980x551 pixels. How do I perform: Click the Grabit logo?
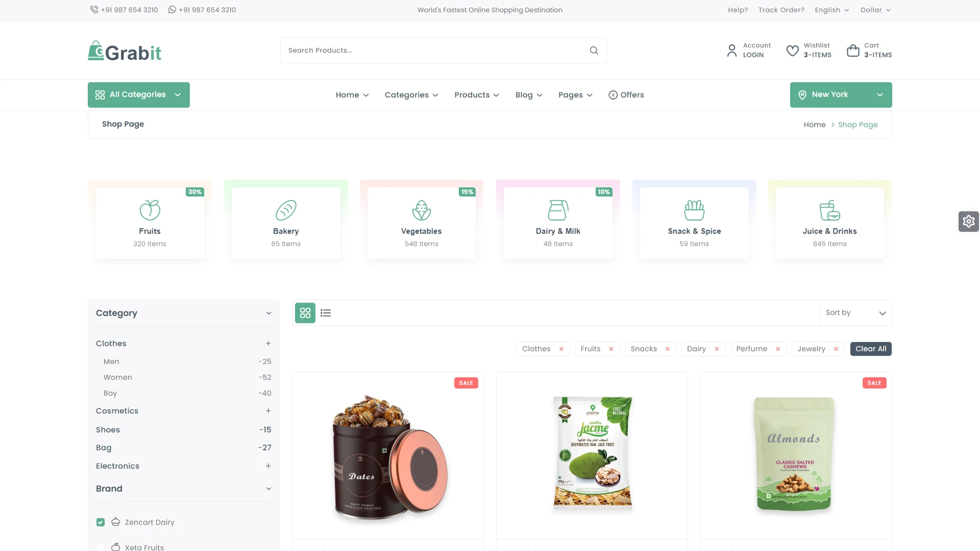coord(125,51)
